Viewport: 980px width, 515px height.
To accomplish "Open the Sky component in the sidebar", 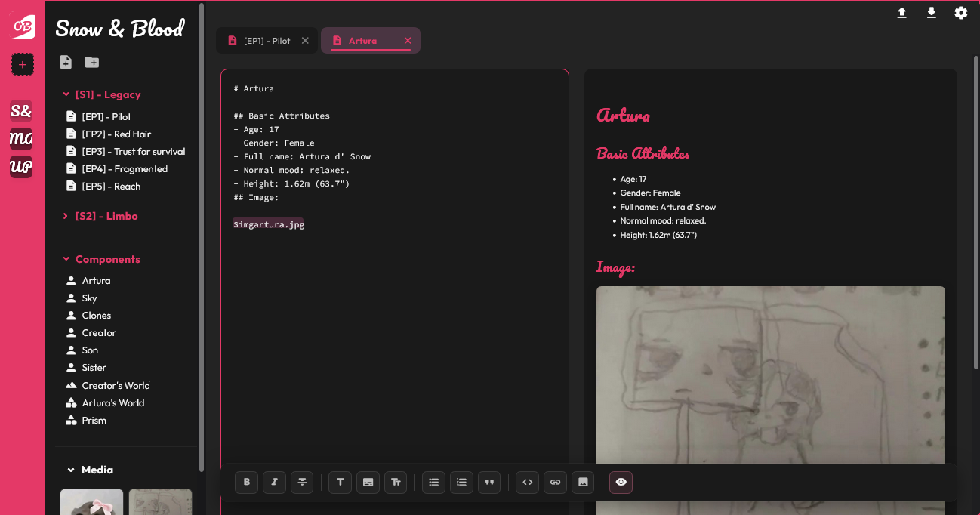I will 91,298.
